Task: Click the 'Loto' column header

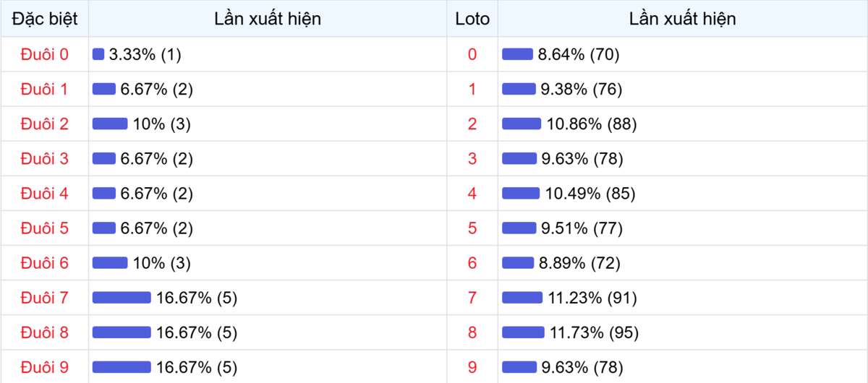Action: tap(472, 19)
